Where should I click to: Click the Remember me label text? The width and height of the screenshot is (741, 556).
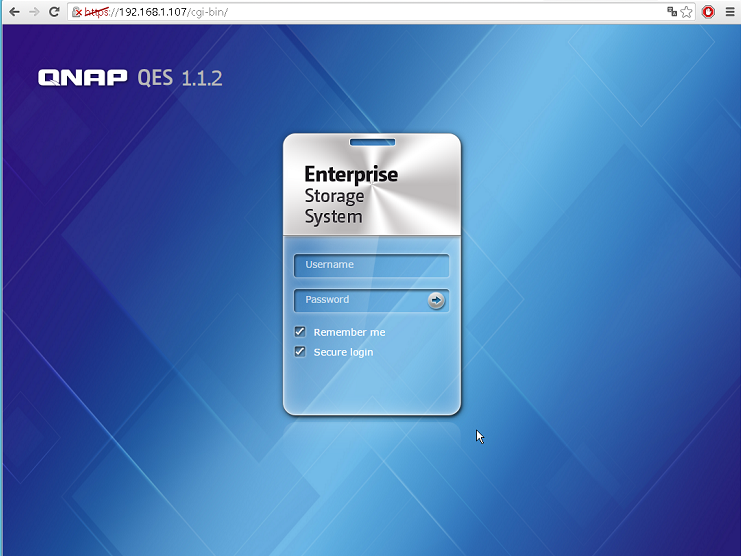349,332
